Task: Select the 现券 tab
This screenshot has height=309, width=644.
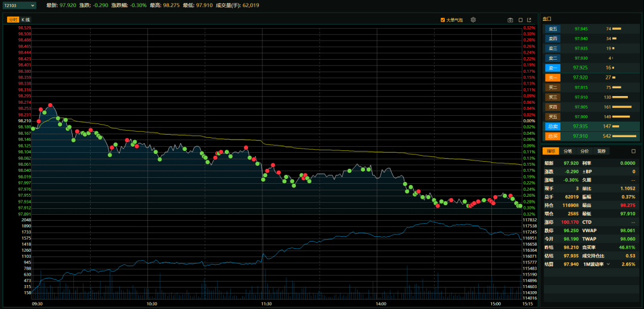Action: pyautogui.click(x=601, y=152)
